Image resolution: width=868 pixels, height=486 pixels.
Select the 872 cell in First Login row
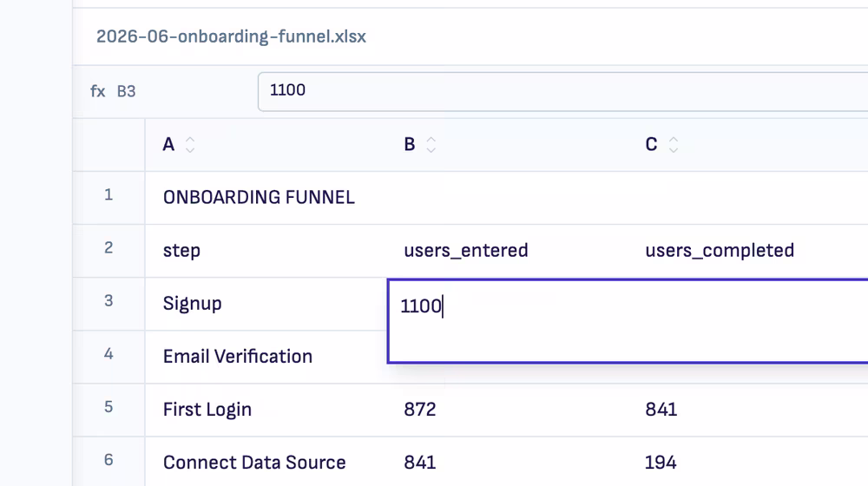click(507, 410)
